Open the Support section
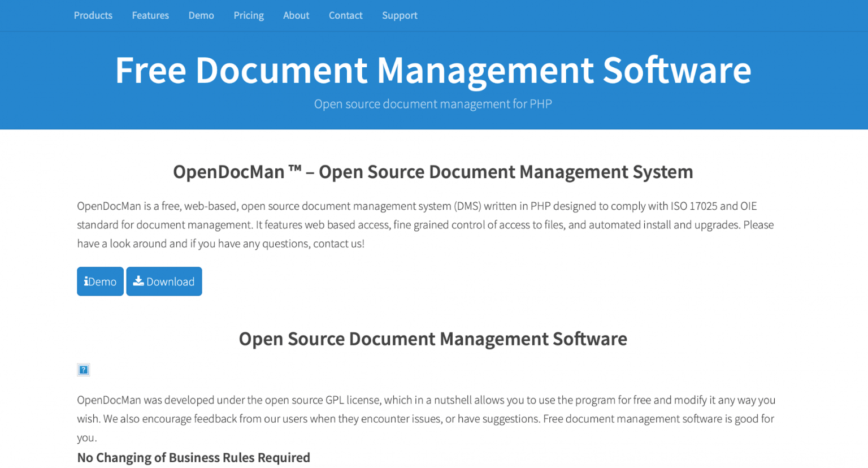 (x=400, y=15)
